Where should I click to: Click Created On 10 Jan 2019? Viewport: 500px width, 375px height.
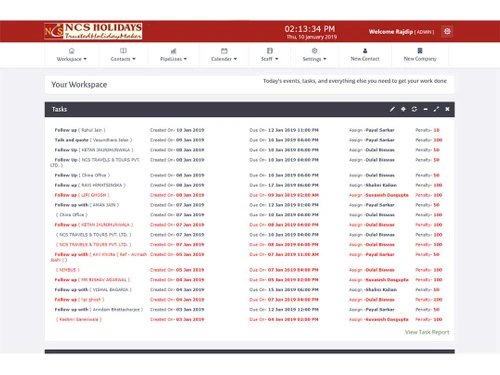(177, 130)
